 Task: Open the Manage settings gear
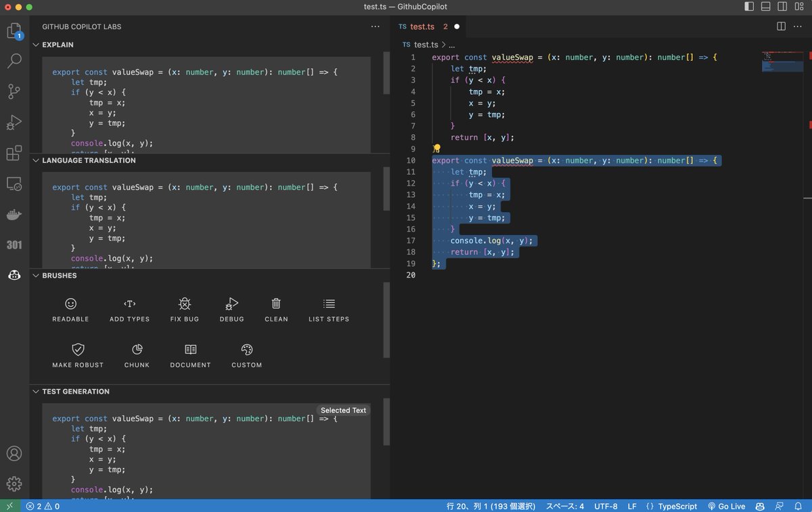click(x=14, y=484)
